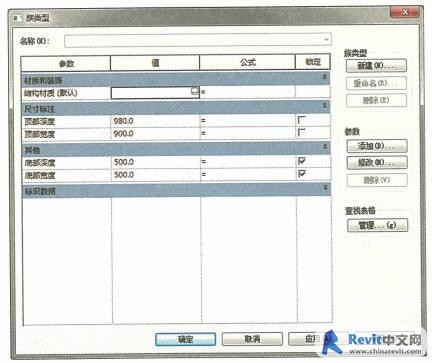Screen dimensions: 432x363
Task: Select the 900.0 value of 顶部宽度
Action: [124, 133]
